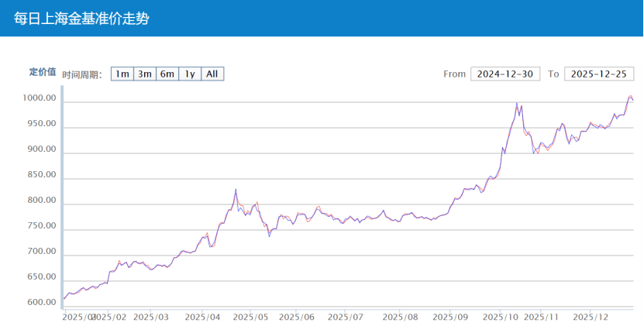Image resolution: width=644 pixels, height=326 pixels.
Task: Click the 2025/03 x-axis label
Action: 151,317
